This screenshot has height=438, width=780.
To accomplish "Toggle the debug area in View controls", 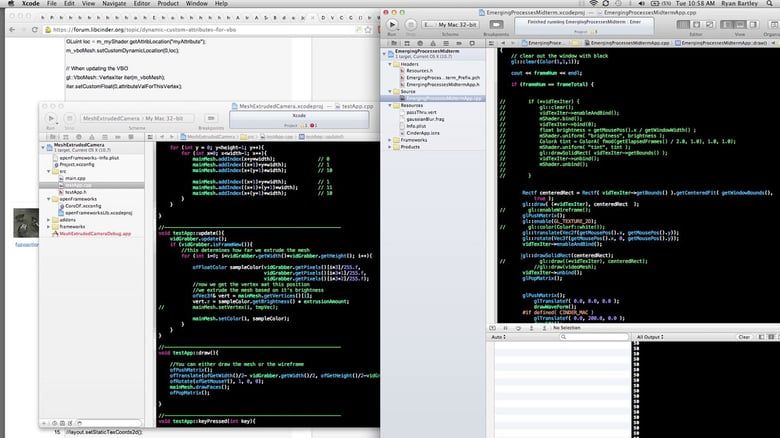I will [740, 24].
